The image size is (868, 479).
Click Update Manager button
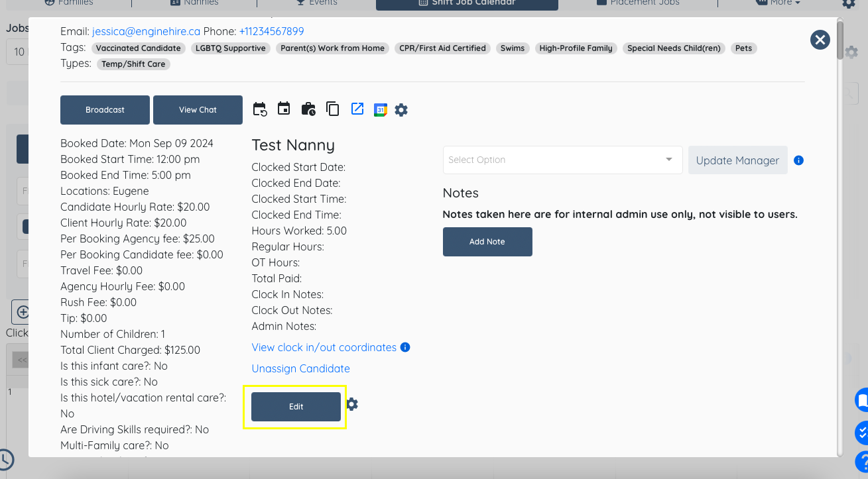pos(737,160)
